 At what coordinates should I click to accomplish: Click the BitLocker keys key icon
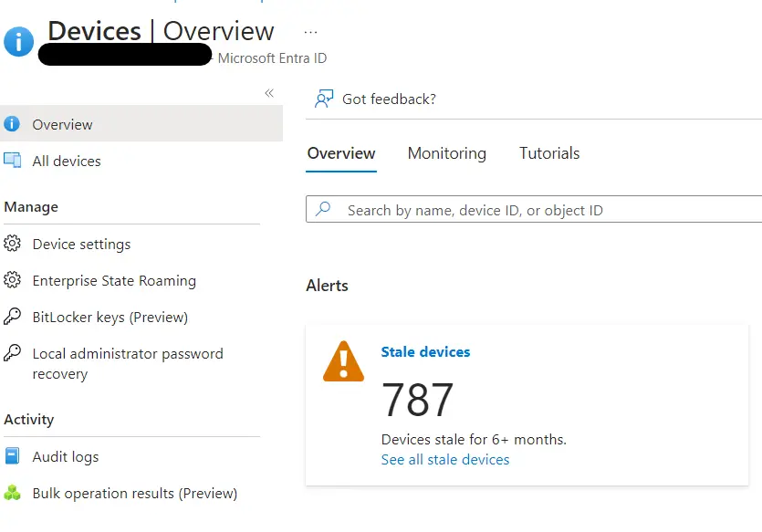(x=13, y=317)
